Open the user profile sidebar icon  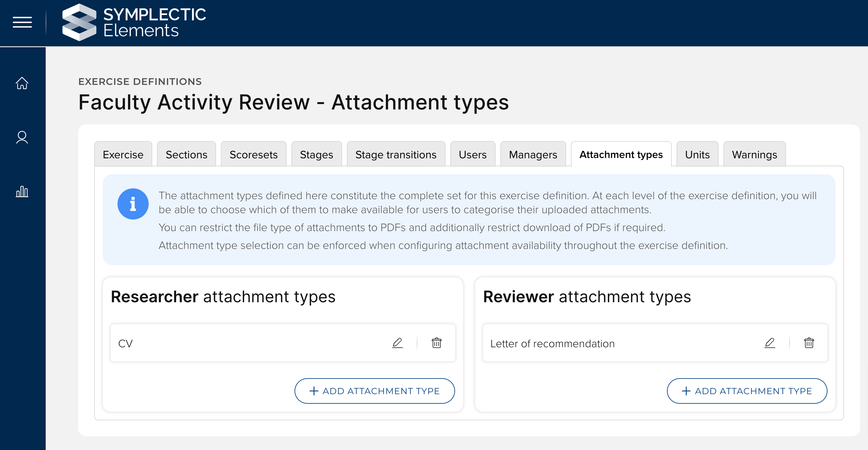[22, 137]
